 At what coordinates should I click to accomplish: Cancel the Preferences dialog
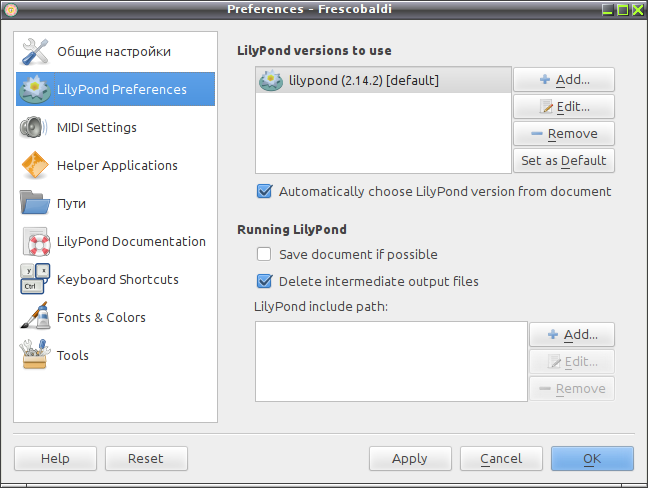[501, 458]
